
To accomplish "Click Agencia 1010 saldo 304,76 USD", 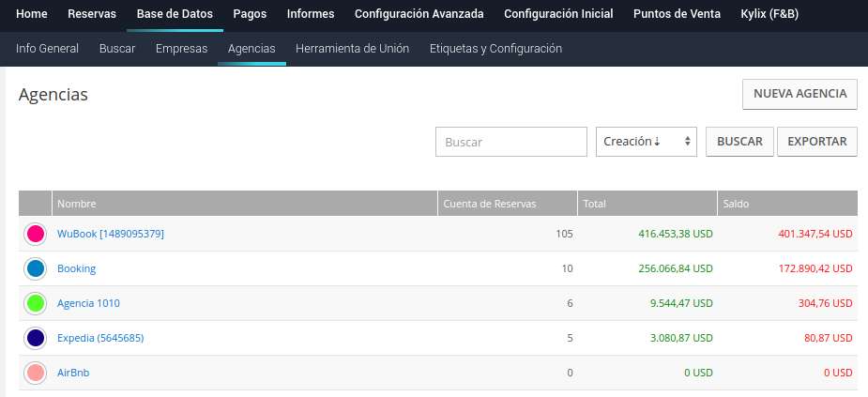I will [826, 303].
